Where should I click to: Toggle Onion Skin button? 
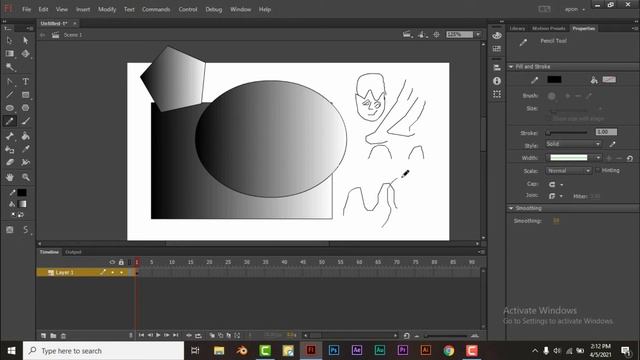212,336
